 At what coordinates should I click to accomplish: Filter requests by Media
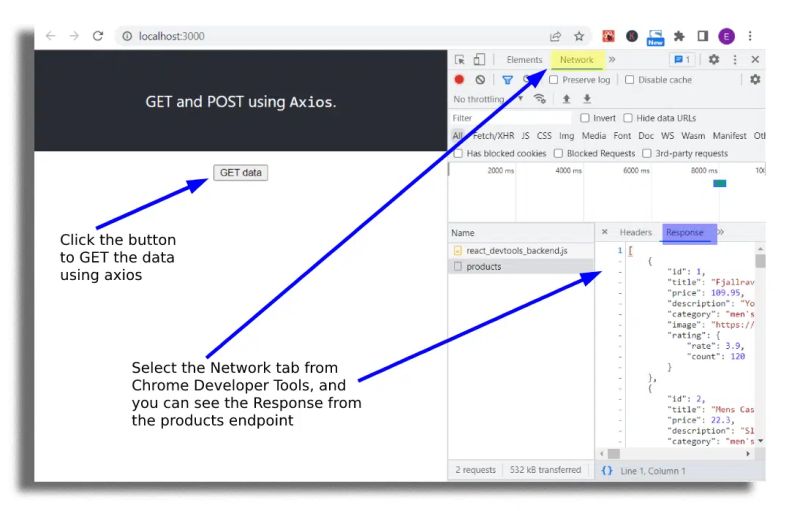(594, 136)
